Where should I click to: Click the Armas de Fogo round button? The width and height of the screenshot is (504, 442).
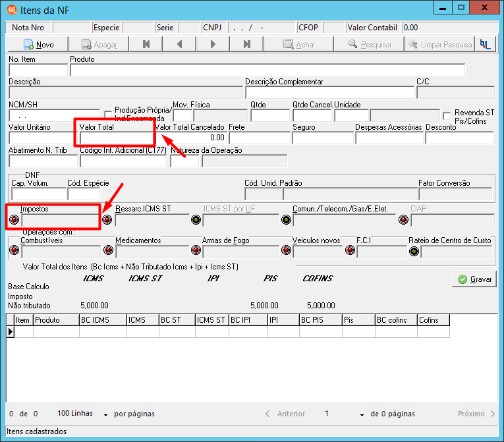tap(196, 250)
